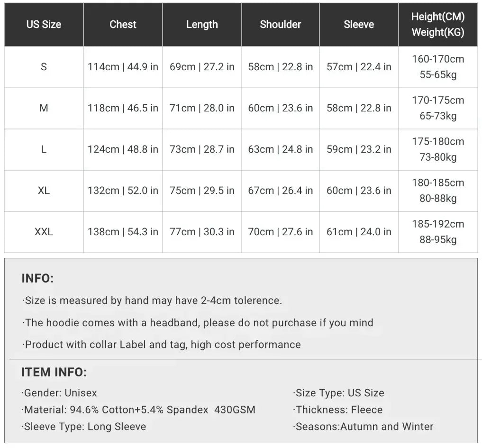The image size is (482, 448).
Task: Select the ITEM INFO: heading
Action: pos(54,373)
